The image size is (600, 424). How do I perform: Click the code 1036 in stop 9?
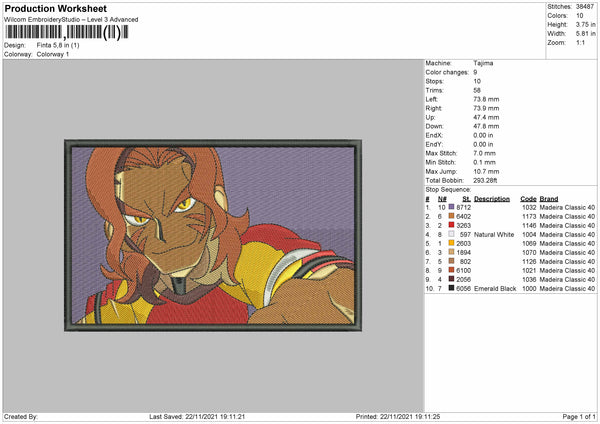(x=529, y=279)
